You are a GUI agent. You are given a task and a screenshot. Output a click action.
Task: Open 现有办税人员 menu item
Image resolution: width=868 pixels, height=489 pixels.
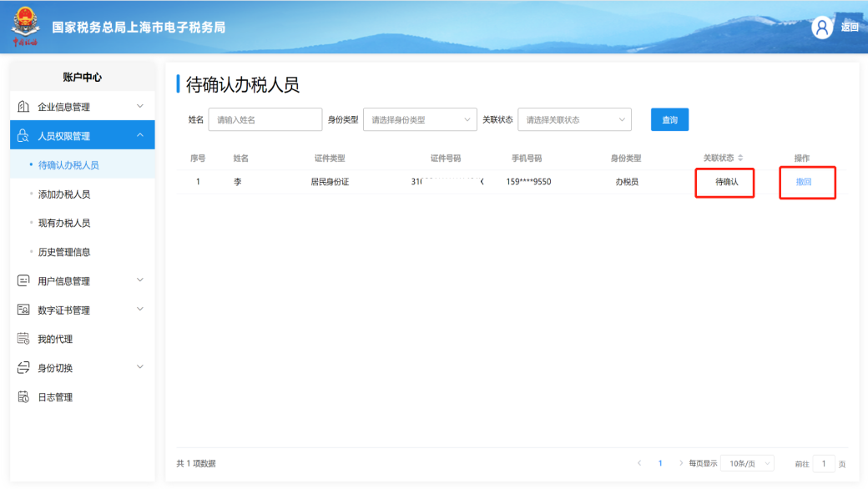(64, 223)
